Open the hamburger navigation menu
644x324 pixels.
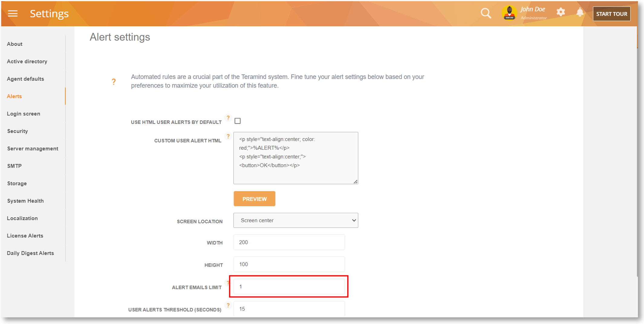tap(13, 14)
